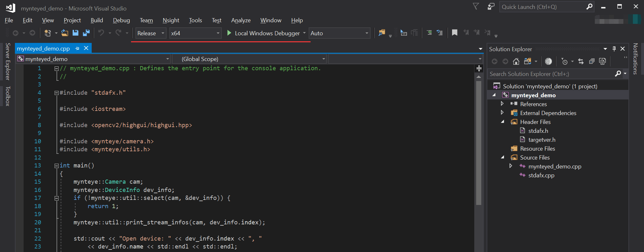
Task: Select stdafx.h in Solution Explorer
Action: (x=538, y=131)
